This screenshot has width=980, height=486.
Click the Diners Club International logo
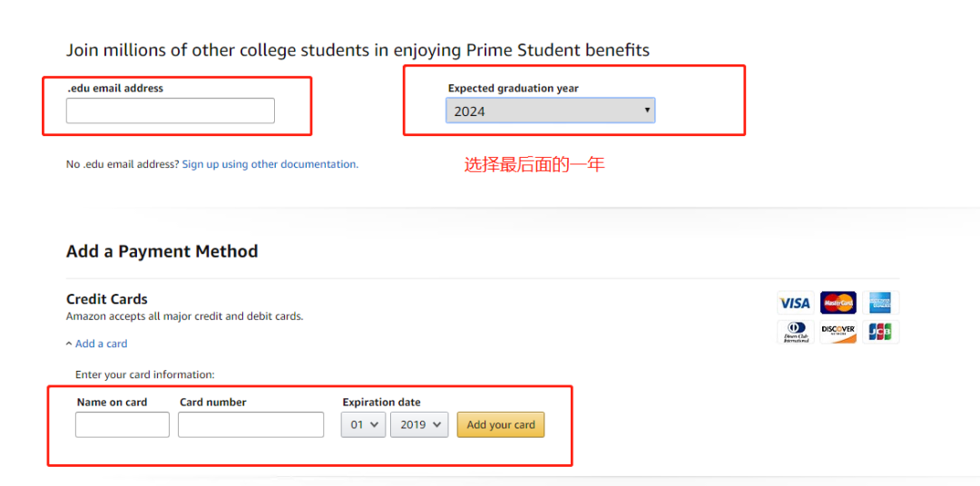coord(795,332)
